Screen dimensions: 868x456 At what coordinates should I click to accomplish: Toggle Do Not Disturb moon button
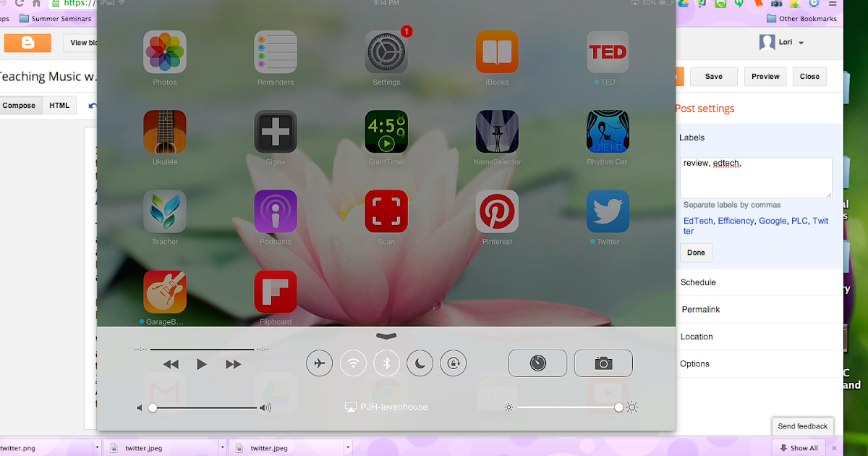pos(420,363)
